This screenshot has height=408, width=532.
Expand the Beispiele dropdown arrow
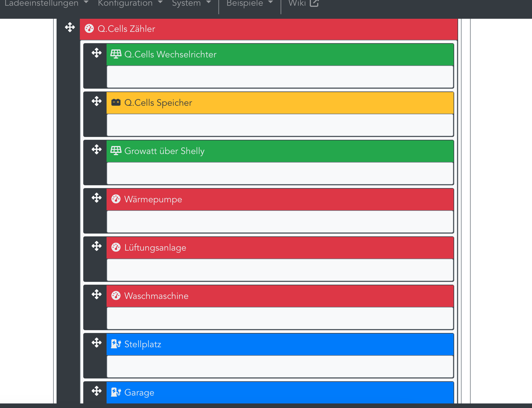pyautogui.click(x=270, y=2)
